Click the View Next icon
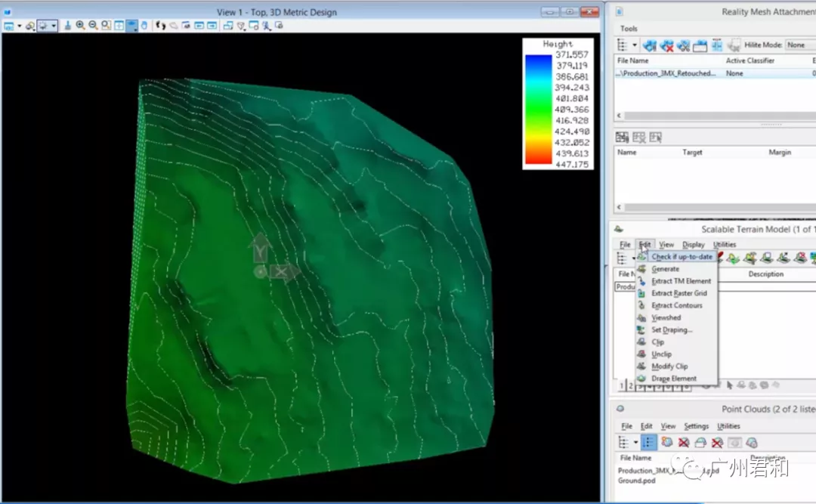Viewport: 816px width, 504px height. tap(212, 26)
